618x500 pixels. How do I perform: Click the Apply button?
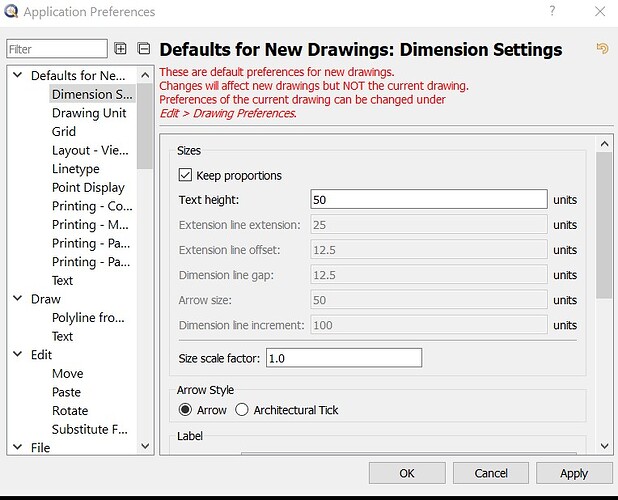coord(574,473)
